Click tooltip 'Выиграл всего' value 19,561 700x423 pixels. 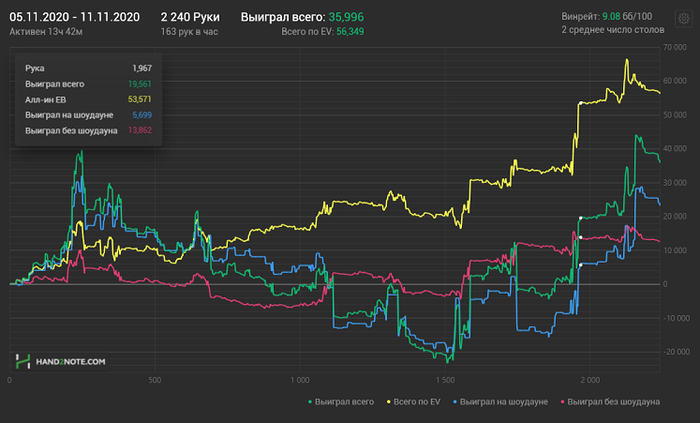point(140,84)
